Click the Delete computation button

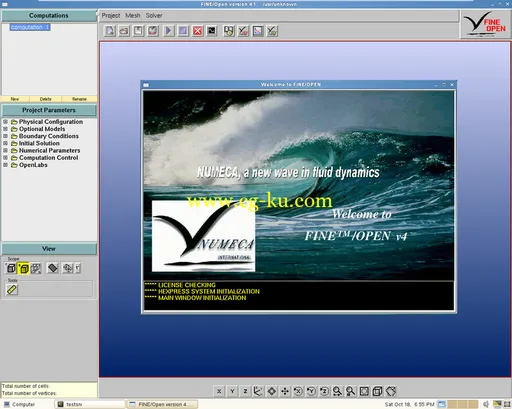coord(45,99)
